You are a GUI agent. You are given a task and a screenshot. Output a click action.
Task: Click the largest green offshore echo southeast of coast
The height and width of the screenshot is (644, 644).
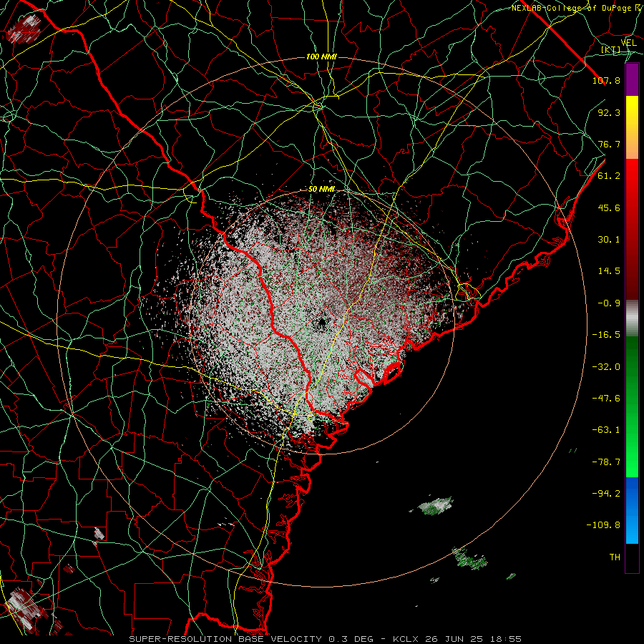point(434,506)
